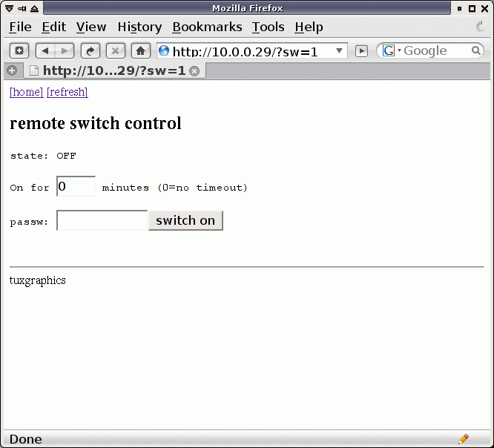Close the Mozilla Firefox window
Viewport: 494px width, 448px height.
click(484, 8)
